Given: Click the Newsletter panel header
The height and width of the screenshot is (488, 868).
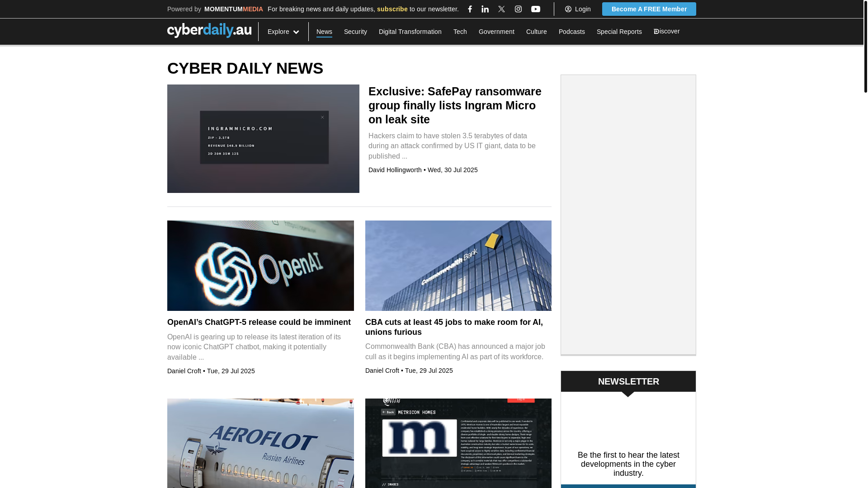Looking at the screenshot, I should [628, 381].
